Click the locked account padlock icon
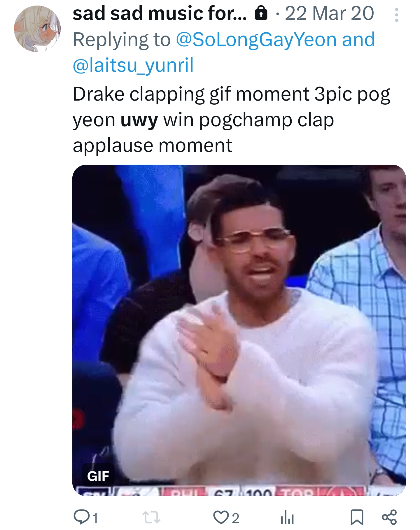This screenshot has width=420, height=530. 261,14
